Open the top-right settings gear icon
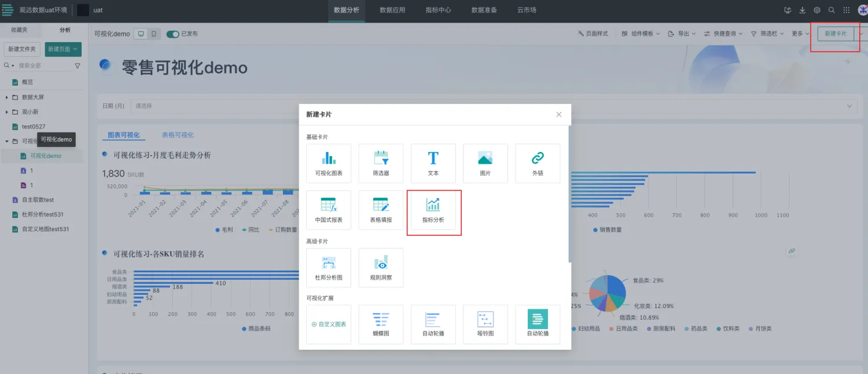868x374 pixels. tap(816, 10)
